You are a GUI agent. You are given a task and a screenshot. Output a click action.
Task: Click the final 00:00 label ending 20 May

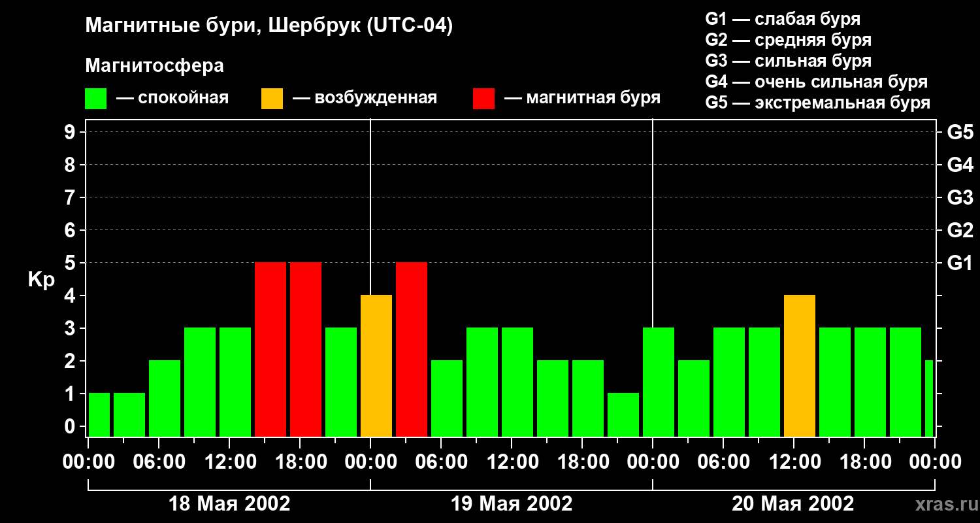(x=935, y=462)
